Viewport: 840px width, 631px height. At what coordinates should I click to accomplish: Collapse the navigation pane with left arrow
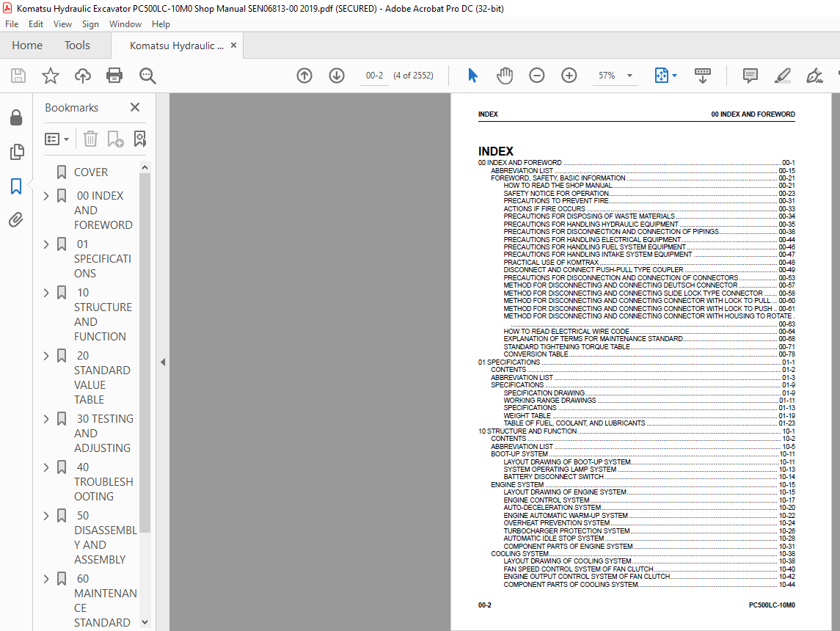tap(163, 362)
